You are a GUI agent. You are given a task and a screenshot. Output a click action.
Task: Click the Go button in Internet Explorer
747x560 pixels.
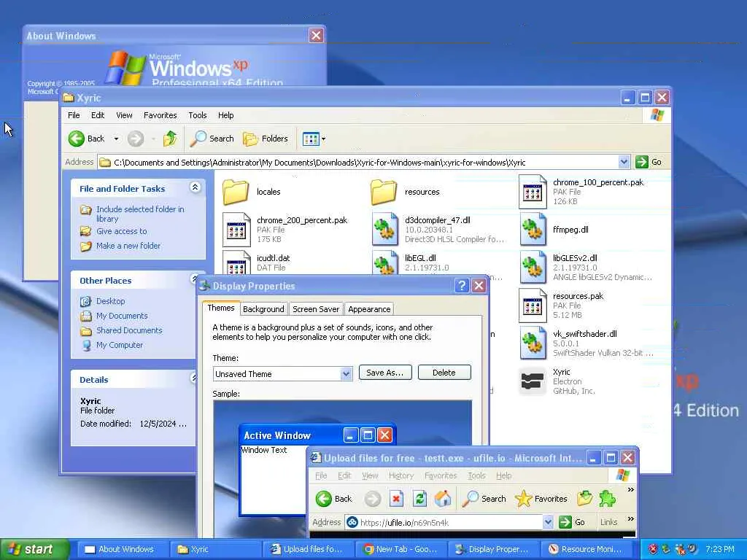coord(572,522)
